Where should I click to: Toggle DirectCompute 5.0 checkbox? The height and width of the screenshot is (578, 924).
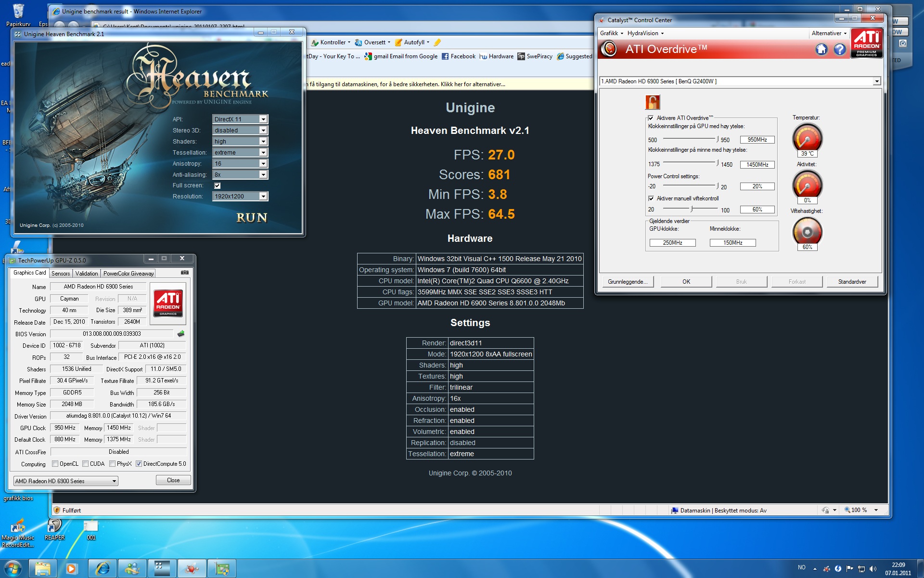[139, 464]
